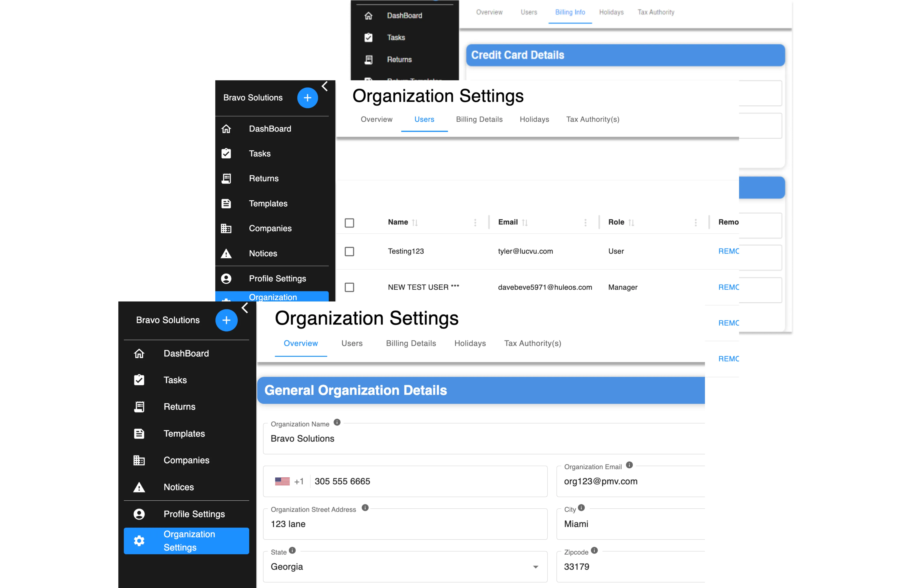Remove the Testing123 user
913x588 pixels.
tap(728, 251)
